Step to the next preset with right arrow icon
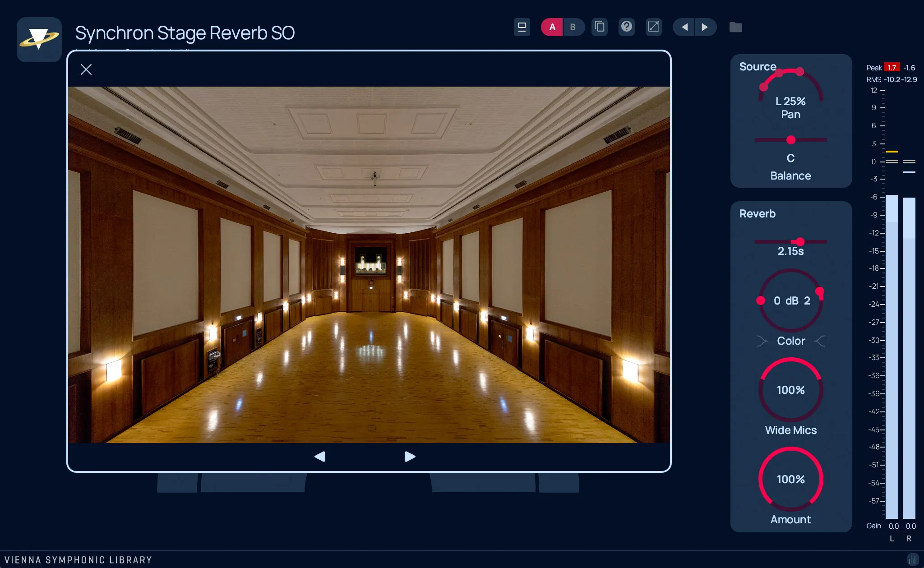Screen dimensions: 924x568 point(705,27)
